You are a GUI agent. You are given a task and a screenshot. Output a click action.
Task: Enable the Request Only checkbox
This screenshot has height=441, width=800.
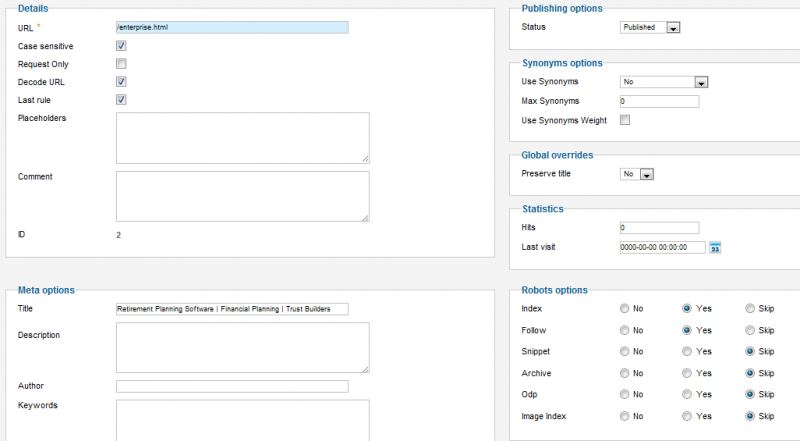[121, 64]
